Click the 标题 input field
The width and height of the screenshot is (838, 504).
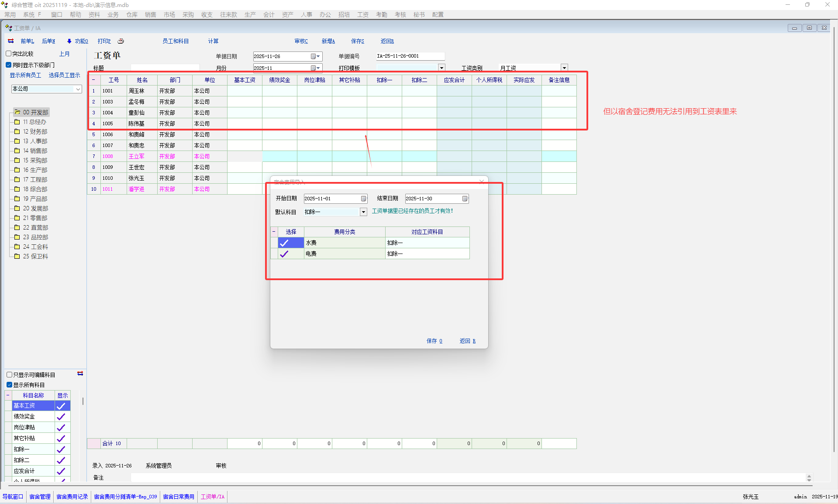(x=165, y=68)
